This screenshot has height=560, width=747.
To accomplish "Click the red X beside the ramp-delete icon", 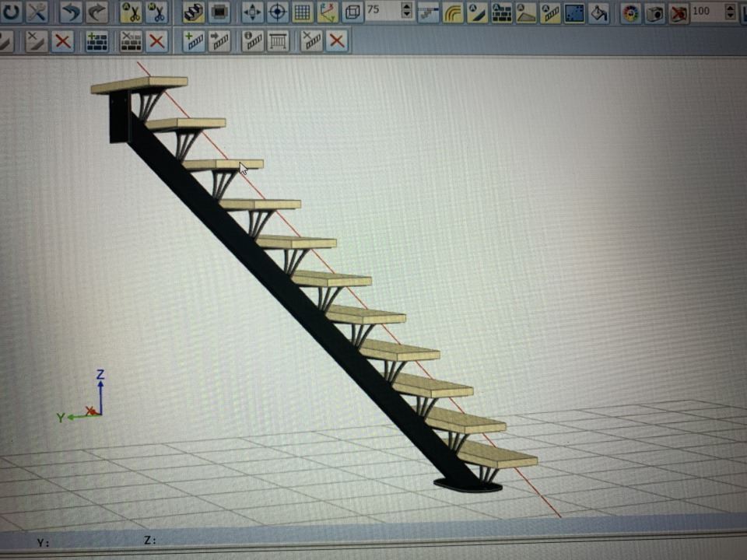I will coord(62,41).
